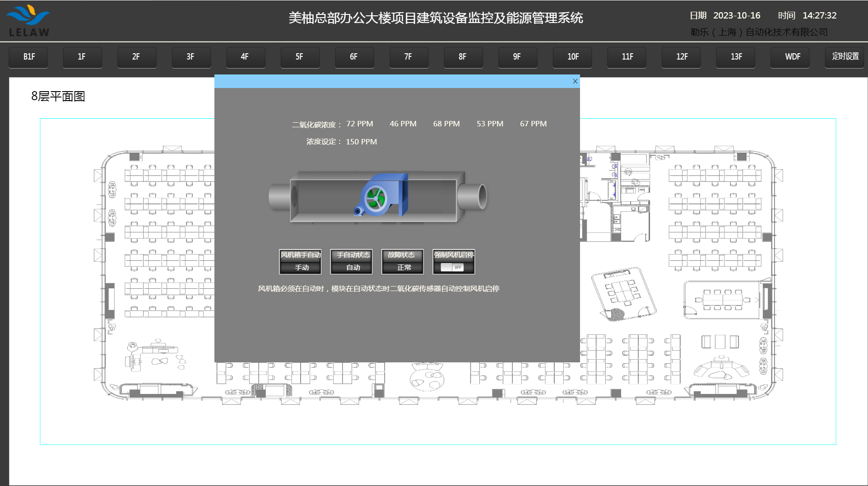868x486 pixels.
Task: Go to the 13F floor tab
Action: click(736, 57)
